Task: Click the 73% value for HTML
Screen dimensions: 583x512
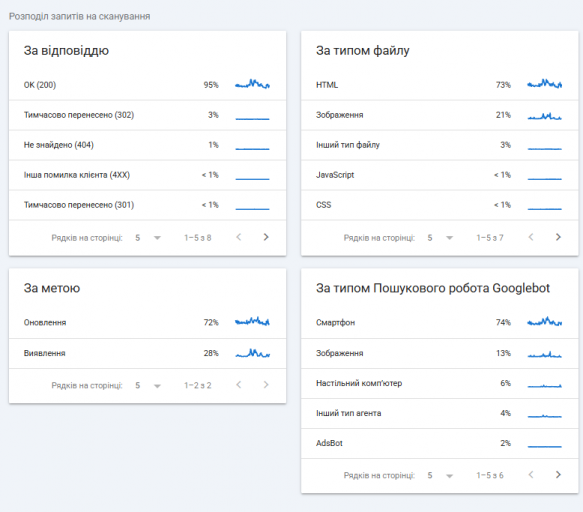Action: tap(503, 85)
